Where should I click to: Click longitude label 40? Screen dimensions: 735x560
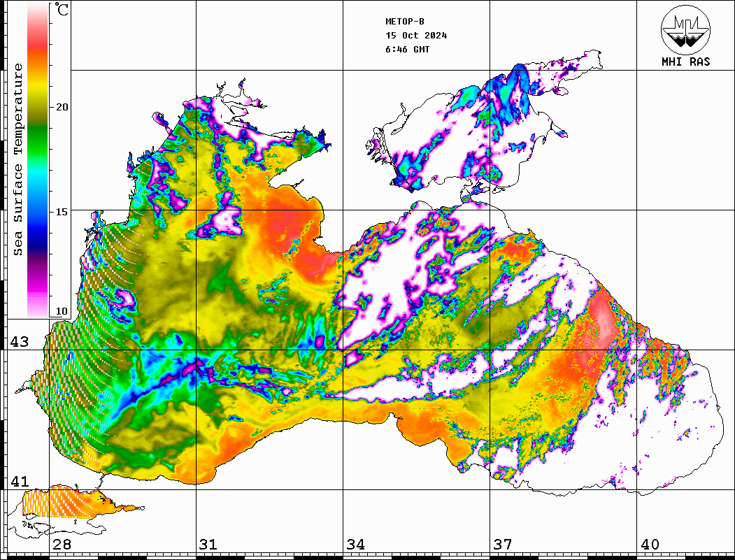coord(650,545)
